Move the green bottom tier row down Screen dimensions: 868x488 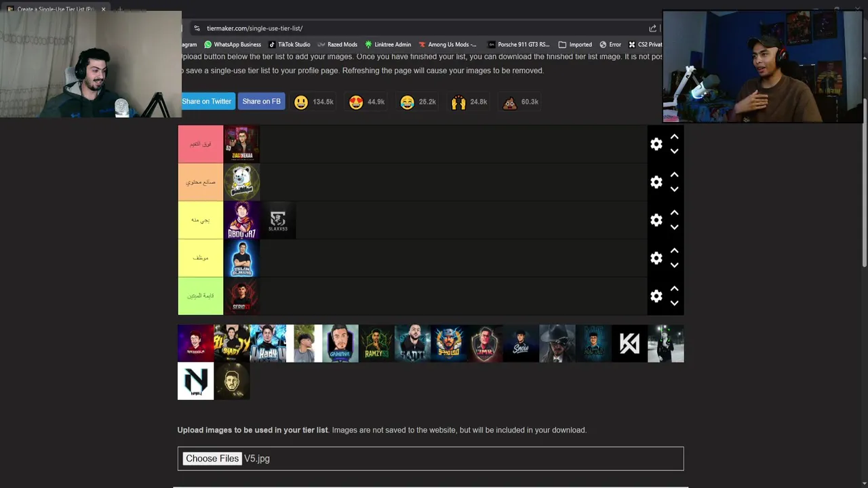click(x=674, y=303)
